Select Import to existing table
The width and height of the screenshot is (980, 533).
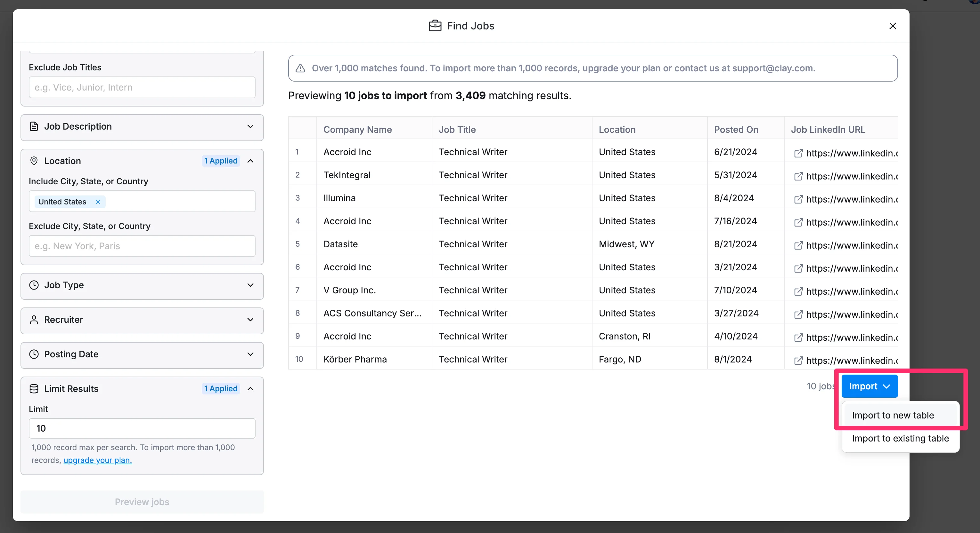(x=900, y=438)
